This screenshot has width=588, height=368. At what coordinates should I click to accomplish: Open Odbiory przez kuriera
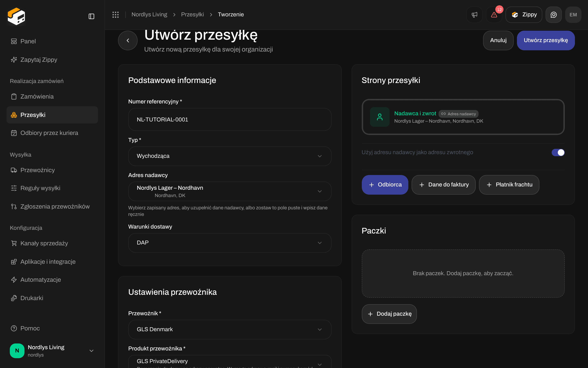(x=52, y=133)
